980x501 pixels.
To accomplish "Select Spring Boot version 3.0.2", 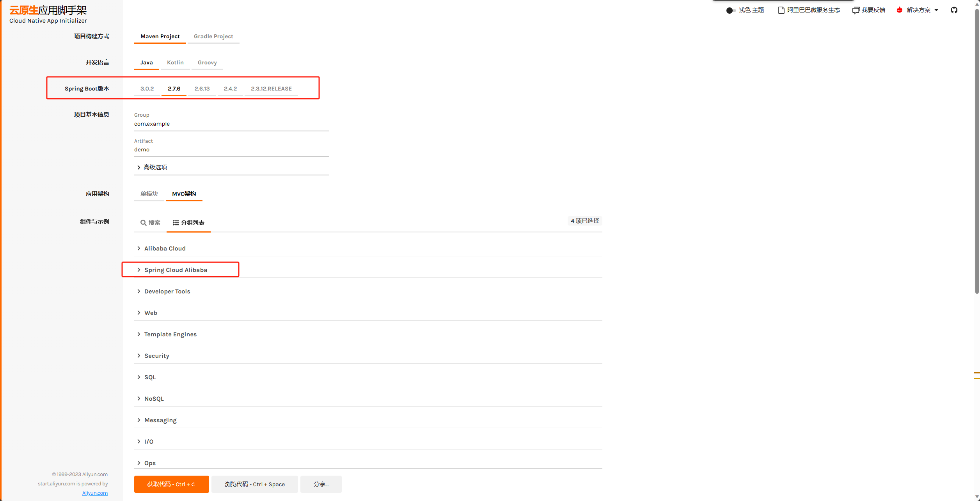I will pos(147,89).
